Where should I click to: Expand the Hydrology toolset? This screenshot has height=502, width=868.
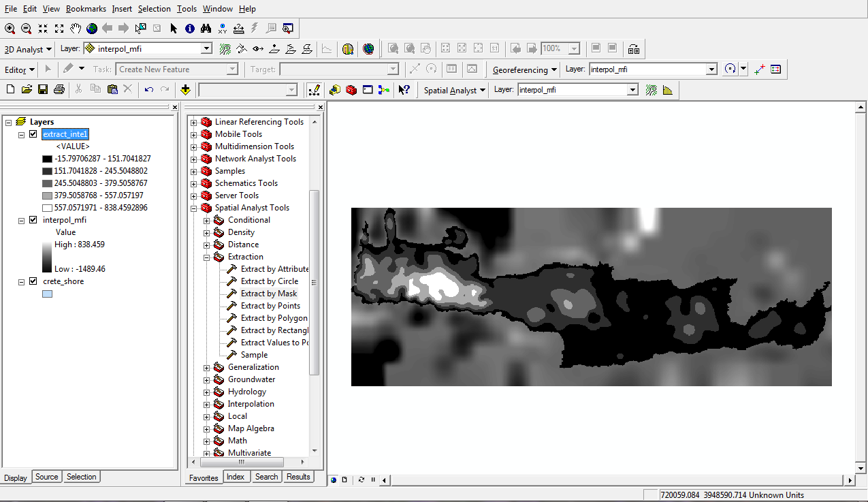pos(207,392)
